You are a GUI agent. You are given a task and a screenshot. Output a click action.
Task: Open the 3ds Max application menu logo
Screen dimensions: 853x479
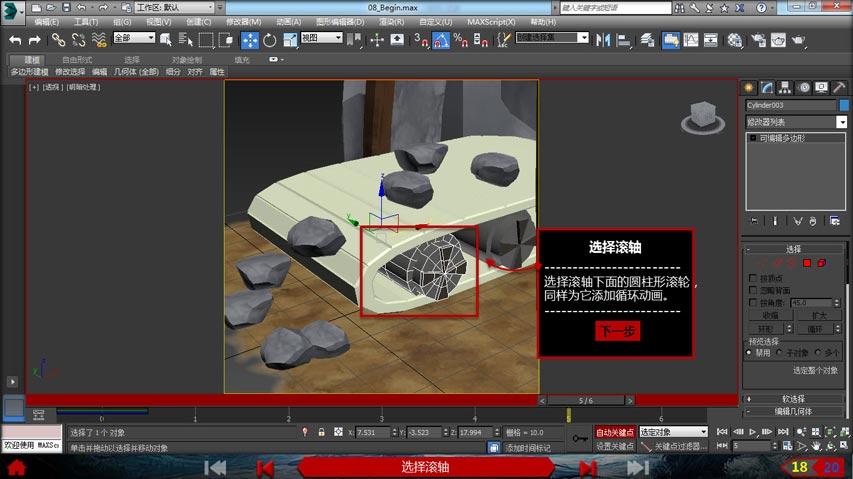pyautogui.click(x=12, y=13)
